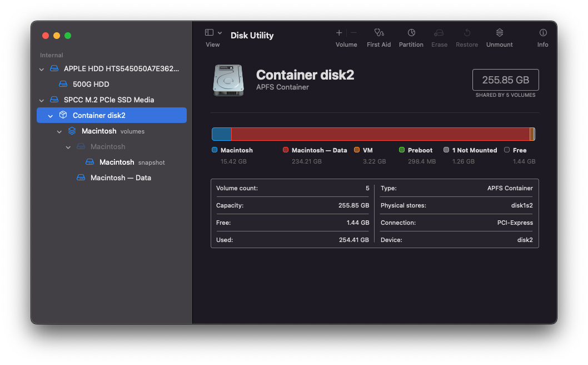Click the Unmount toolbar icon
Viewport: 588px width, 365px height.
click(x=499, y=33)
